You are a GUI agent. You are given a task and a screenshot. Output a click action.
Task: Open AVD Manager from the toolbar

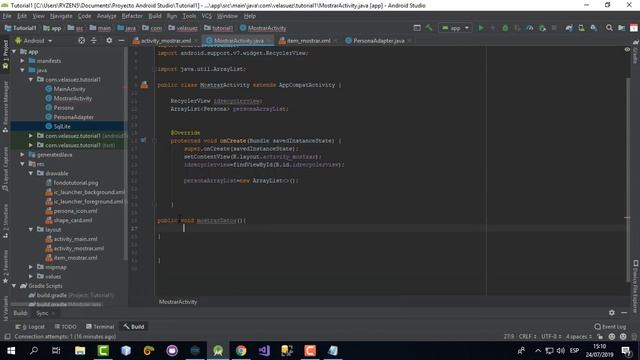[581, 28]
